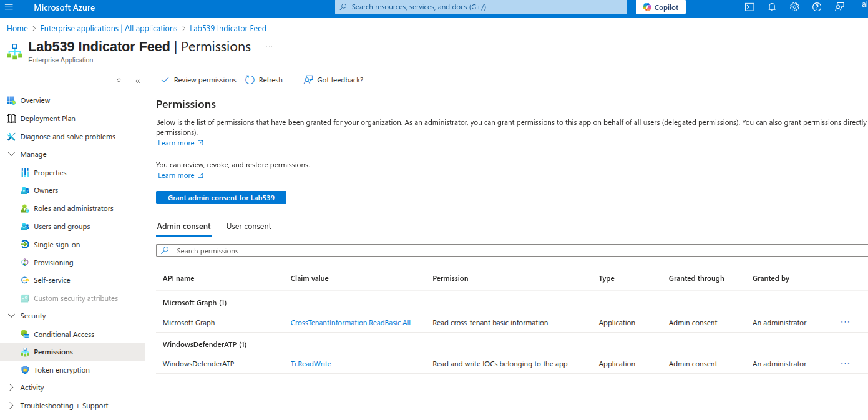Open Cloud Shell from the top bar
868x420 pixels.
[749, 7]
